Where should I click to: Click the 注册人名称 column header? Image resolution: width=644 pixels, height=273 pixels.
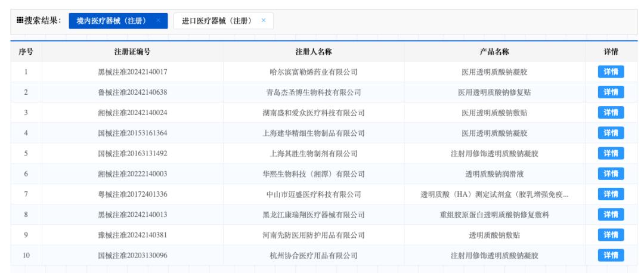[314, 52]
